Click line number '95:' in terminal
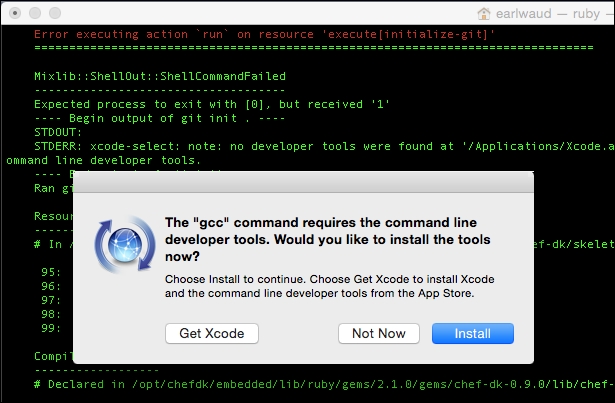615x403 pixels. click(x=51, y=272)
